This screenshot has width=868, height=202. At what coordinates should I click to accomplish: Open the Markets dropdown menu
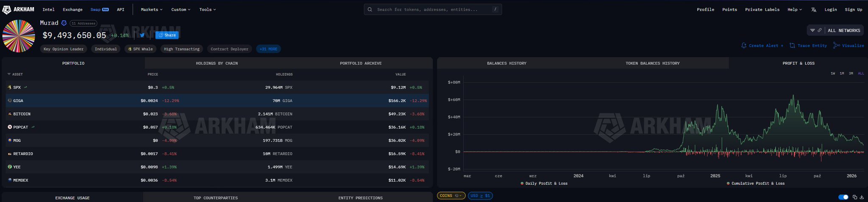[x=152, y=9]
